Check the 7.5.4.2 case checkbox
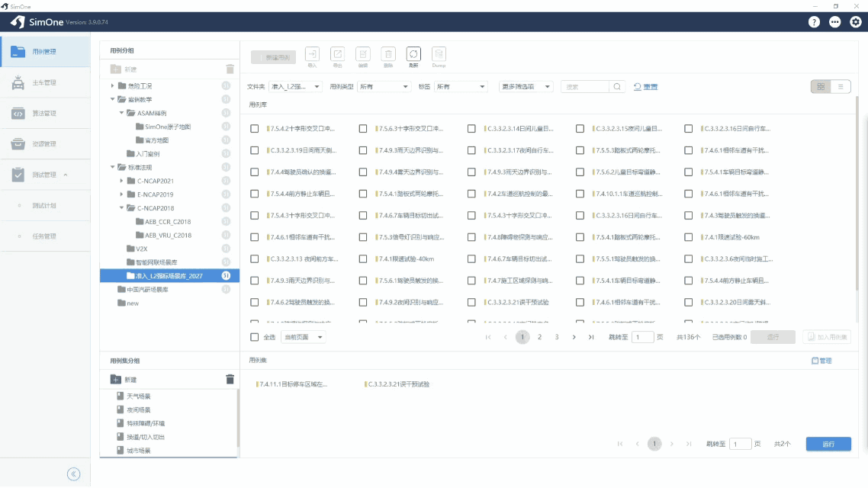Image resolution: width=868 pixels, height=488 pixels. tap(254, 128)
